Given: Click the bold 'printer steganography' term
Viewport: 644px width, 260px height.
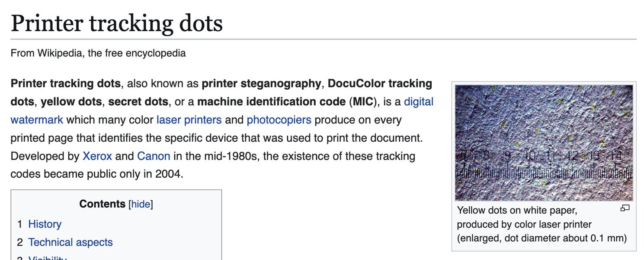Looking at the screenshot, I should [x=261, y=83].
